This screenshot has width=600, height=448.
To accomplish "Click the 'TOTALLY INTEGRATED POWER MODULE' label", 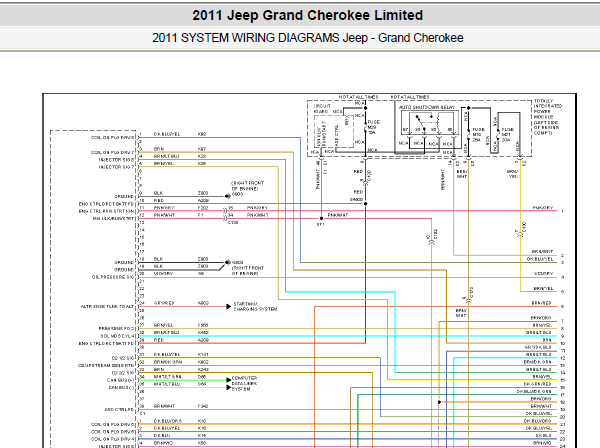I will (x=547, y=117).
